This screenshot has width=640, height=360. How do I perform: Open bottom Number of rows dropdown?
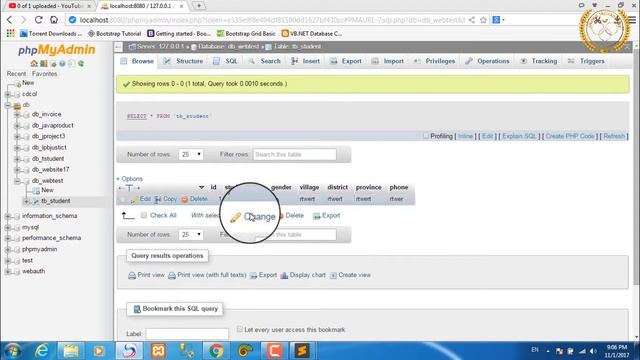pos(191,235)
